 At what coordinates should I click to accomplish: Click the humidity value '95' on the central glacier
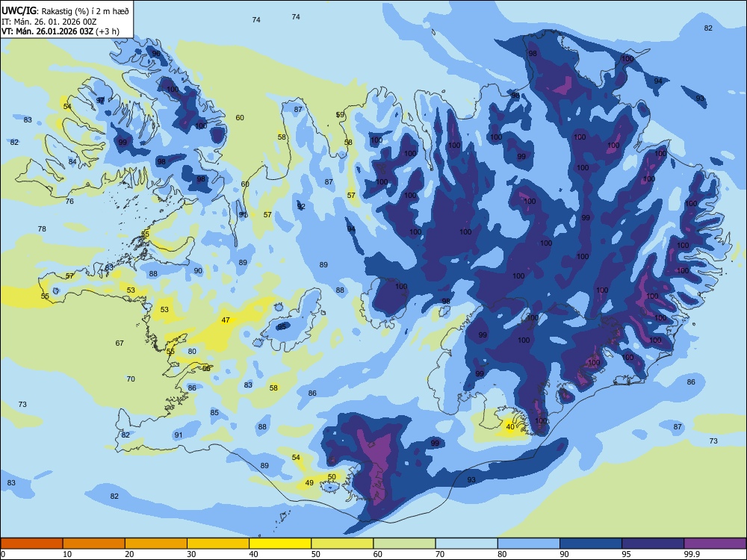point(282,327)
